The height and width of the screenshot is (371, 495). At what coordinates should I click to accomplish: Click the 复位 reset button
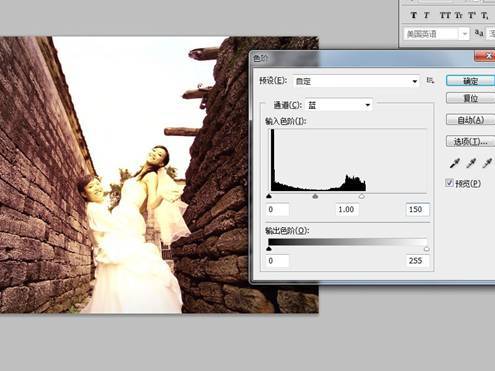click(x=470, y=98)
